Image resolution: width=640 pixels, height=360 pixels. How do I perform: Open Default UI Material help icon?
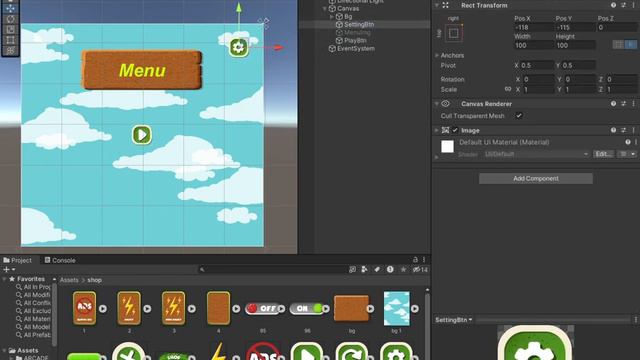(628, 142)
